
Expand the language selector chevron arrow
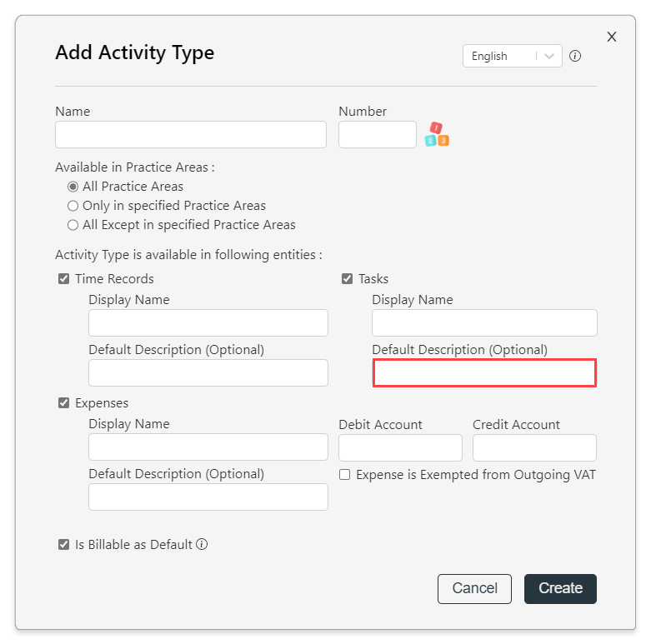point(549,56)
